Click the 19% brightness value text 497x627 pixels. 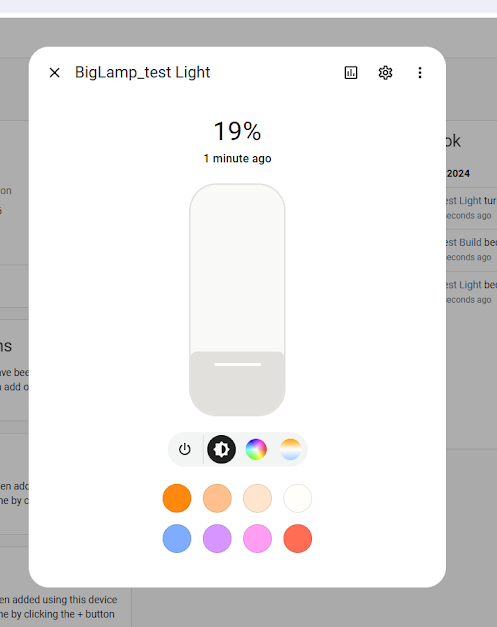[x=238, y=131]
